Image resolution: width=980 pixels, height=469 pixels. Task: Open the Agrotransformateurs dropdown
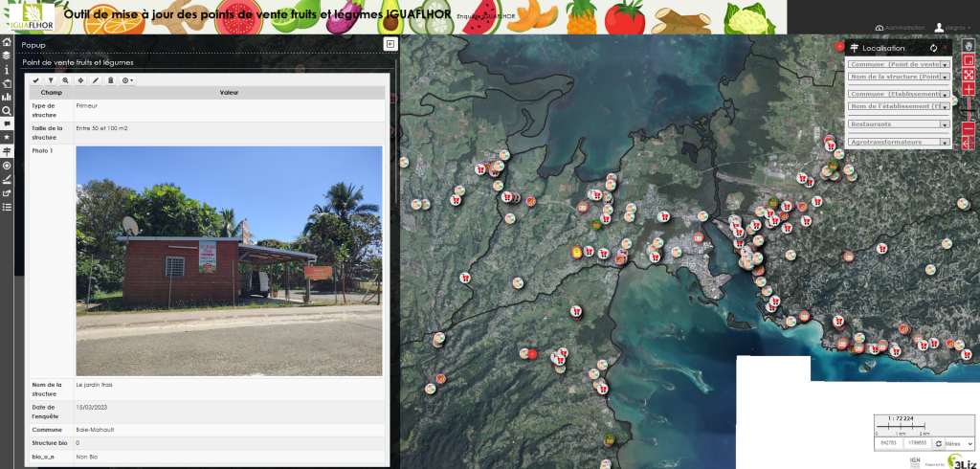click(899, 143)
